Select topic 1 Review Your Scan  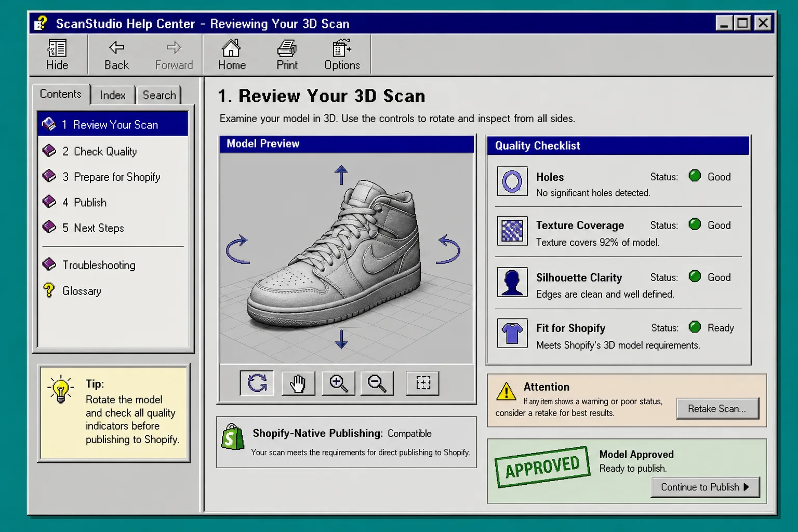tap(113, 125)
